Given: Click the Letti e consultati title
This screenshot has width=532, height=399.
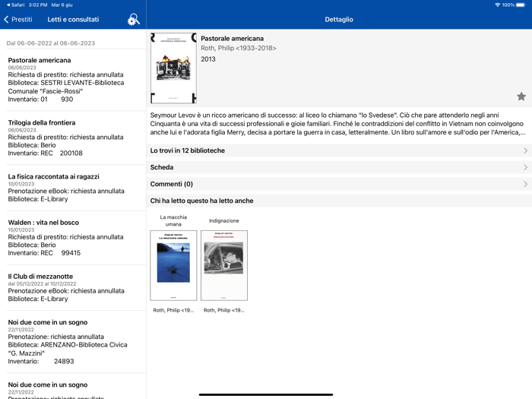Looking at the screenshot, I should coord(73,19).
